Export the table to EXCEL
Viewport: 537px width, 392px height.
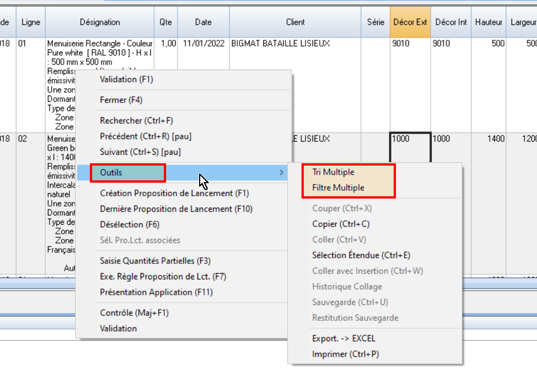(344, 339)
